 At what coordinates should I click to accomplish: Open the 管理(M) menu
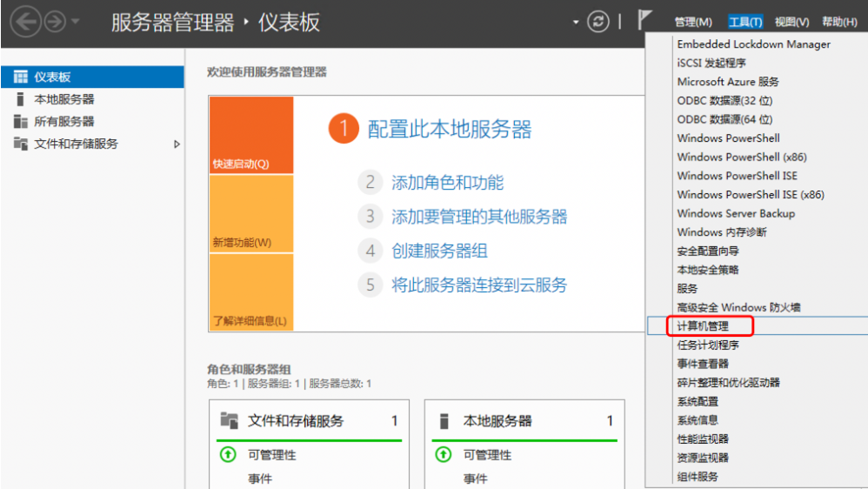coord(692,23)
